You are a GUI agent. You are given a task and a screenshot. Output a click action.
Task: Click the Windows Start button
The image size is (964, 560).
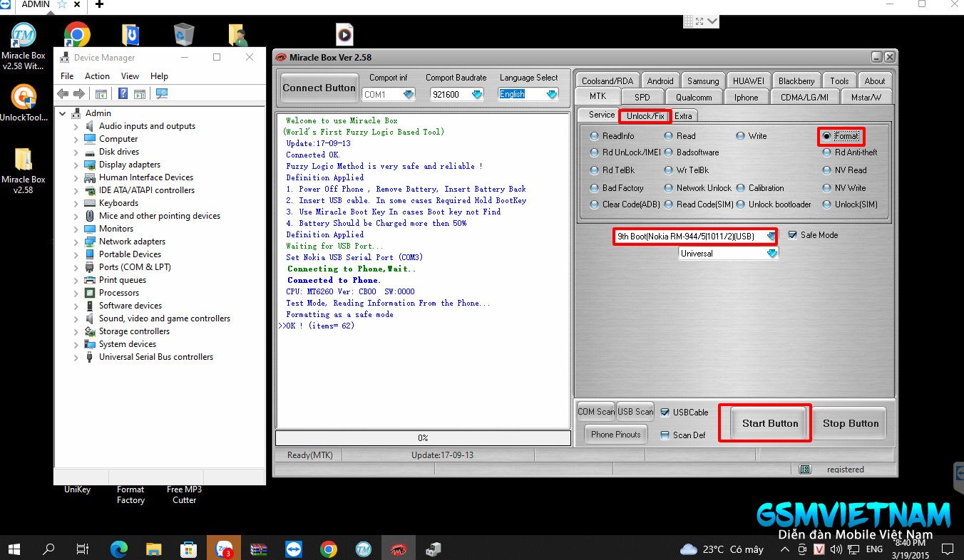point(14,549)
